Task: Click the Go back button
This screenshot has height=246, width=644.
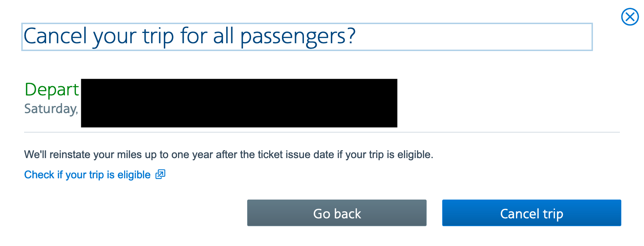Action: (337, 213)
